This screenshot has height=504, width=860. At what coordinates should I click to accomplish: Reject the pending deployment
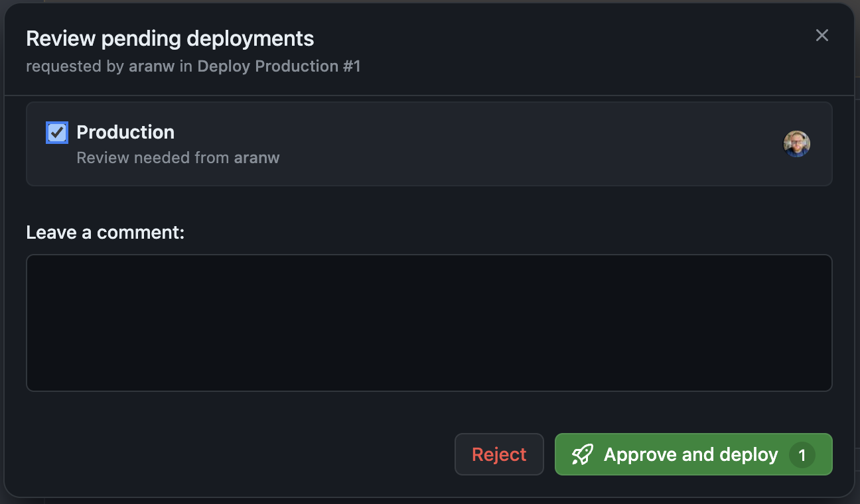499,455
